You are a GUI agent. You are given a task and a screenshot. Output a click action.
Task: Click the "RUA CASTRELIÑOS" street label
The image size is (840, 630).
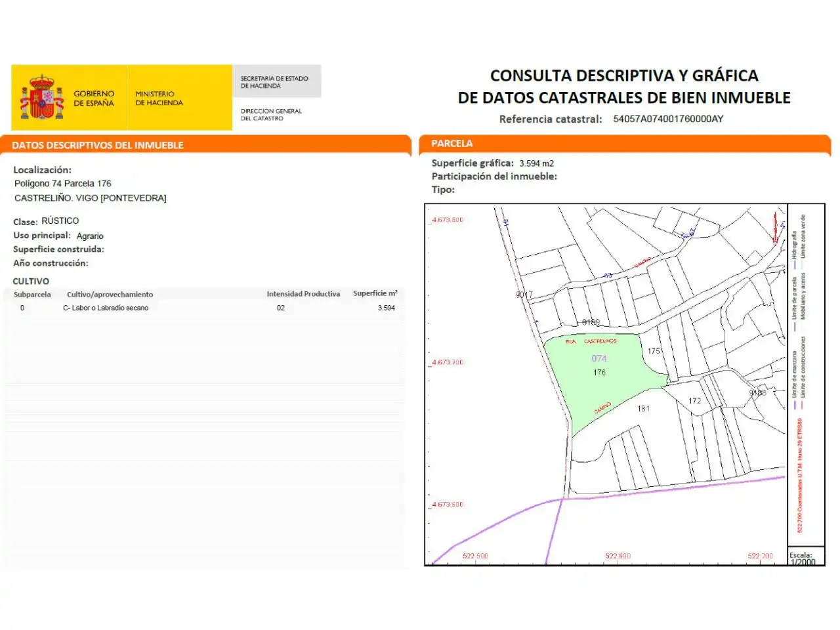(591, 341)
